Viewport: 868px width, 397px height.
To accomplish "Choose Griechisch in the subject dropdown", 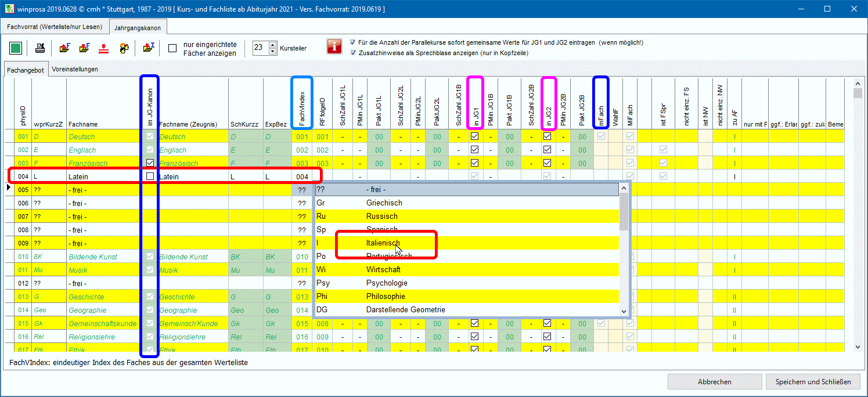I will [x=384, y=203].
